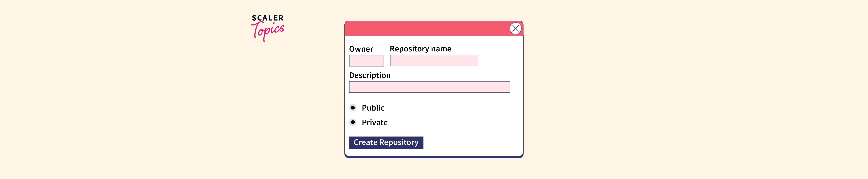Click the "Repository name" field label

pyautogui.click(x=420, y=49)
